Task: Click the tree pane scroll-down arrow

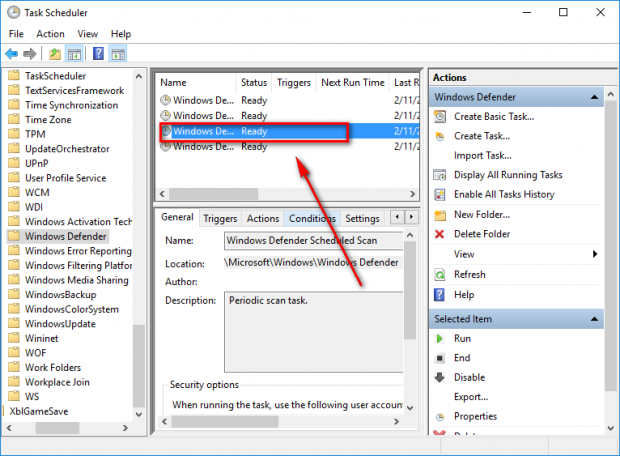Action: (139, 414)
